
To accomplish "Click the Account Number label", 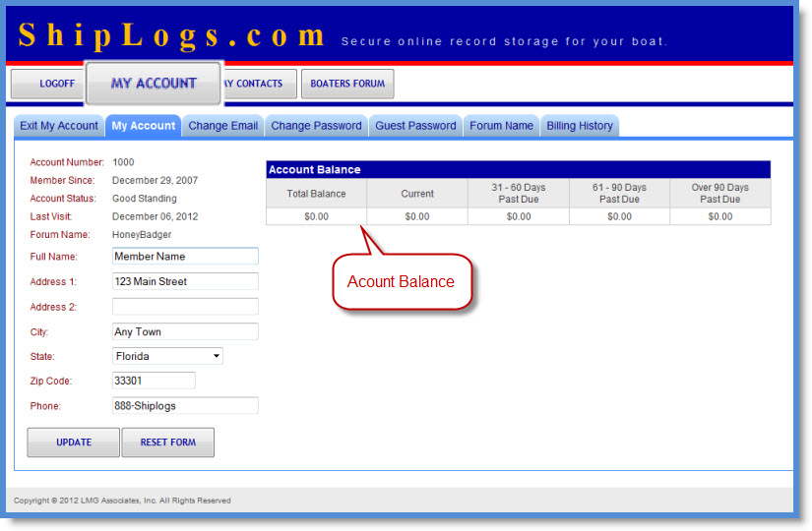I will pos(67,162).
